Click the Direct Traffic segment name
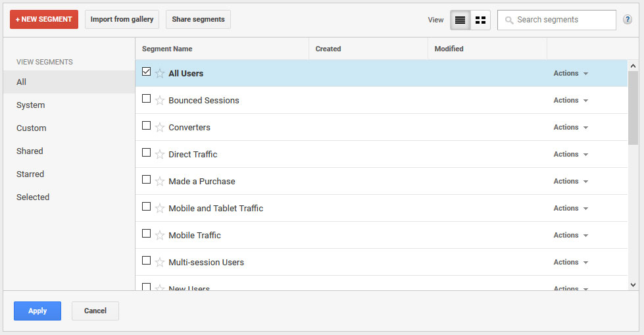Viewport: 644px width, 335px height. (x=193, y=154)
